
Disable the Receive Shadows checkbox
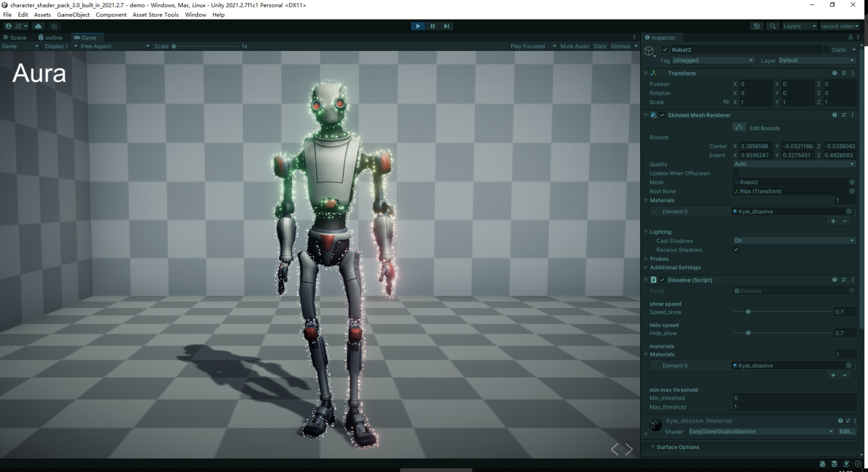click(x=736, y=250)
